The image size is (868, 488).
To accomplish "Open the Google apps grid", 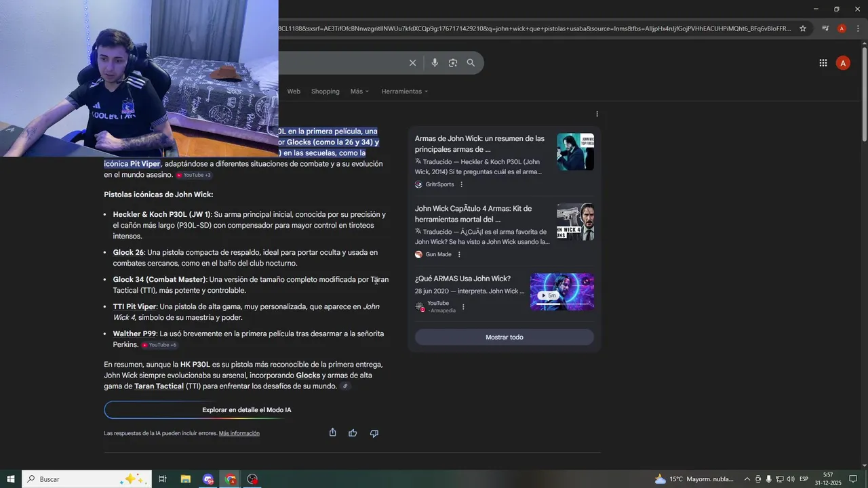I will coord(823,63).
